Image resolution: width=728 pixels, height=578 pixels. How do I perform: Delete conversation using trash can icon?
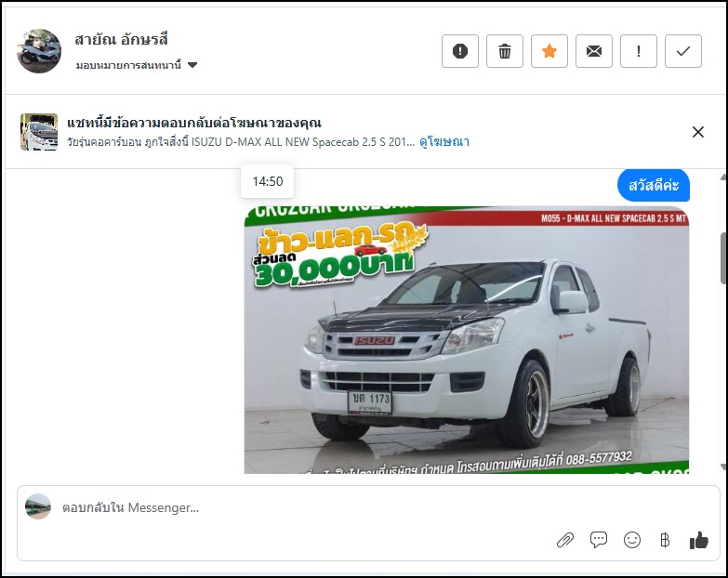point(505,51)
